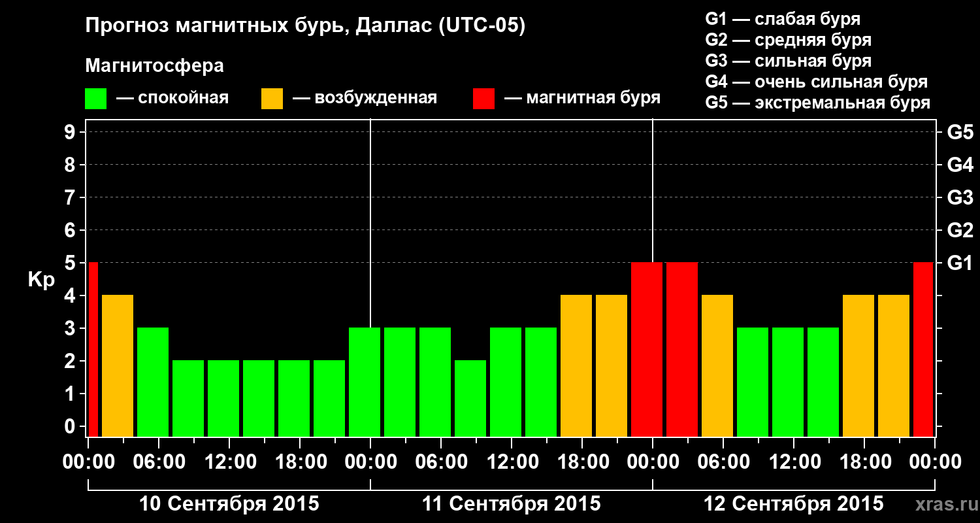Click the narrow red bar ending 12 September
This screenshot has height=523, width=980.
(923, 349)
